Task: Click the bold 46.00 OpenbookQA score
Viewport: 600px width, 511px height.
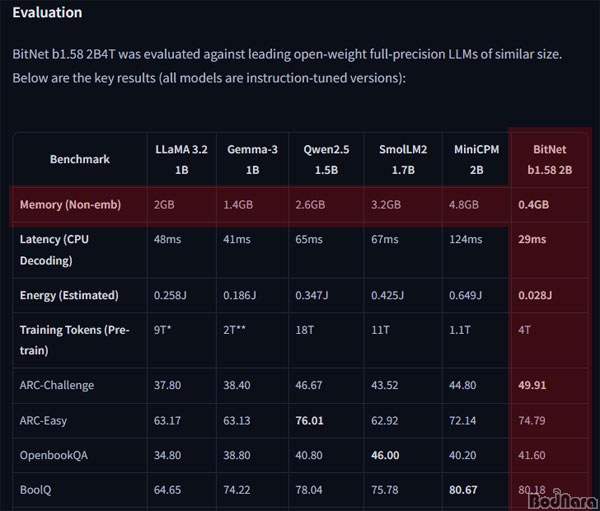Action: 385,455
